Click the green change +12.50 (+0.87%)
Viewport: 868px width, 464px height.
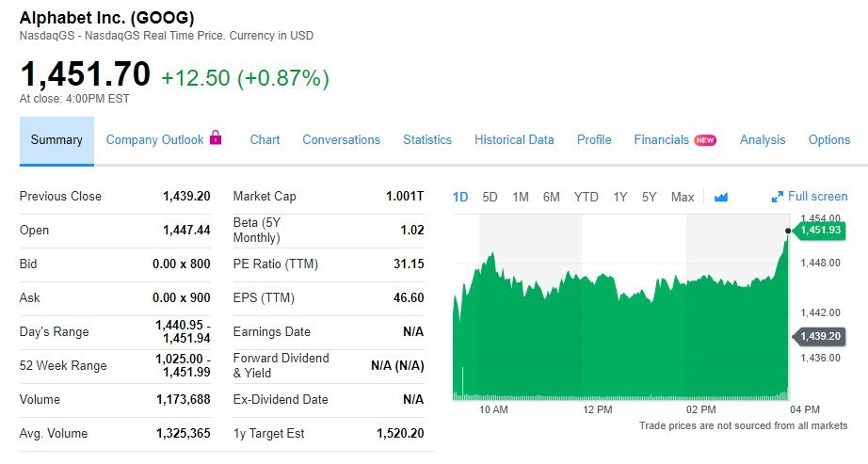[x=245, y=77]
